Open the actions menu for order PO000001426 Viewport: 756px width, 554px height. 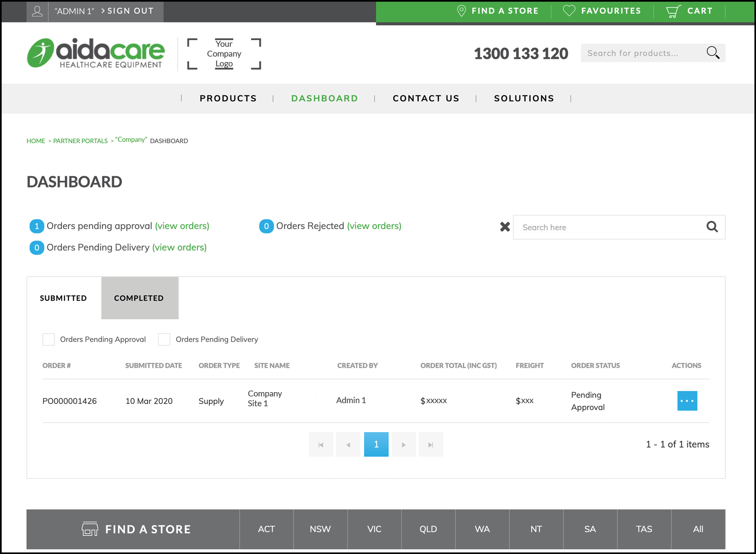[x=687, y=400]
